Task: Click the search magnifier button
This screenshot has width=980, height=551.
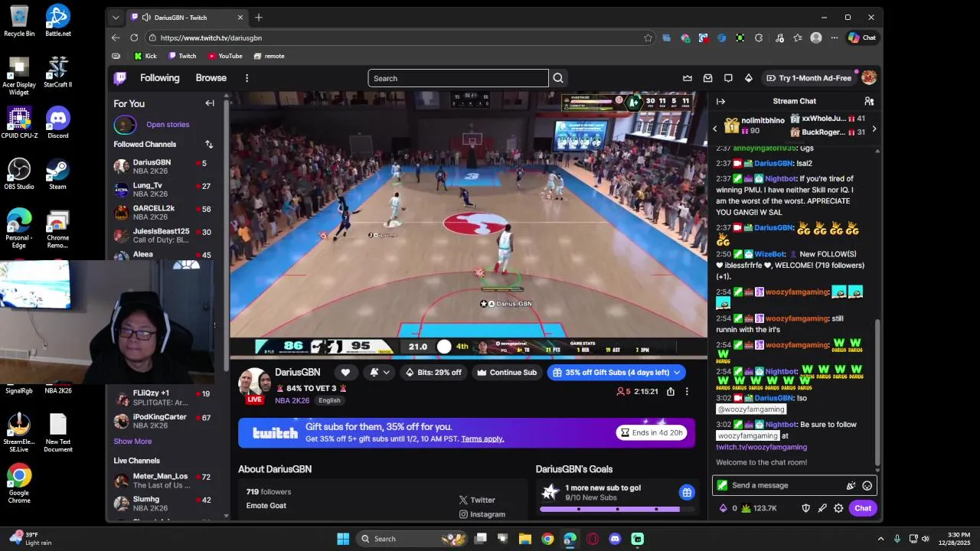Action: [558, 78]
